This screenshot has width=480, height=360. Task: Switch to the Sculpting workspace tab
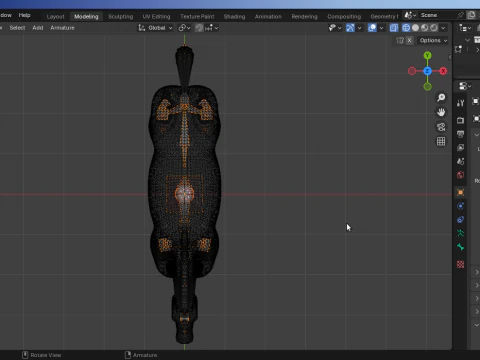[121, 16]
